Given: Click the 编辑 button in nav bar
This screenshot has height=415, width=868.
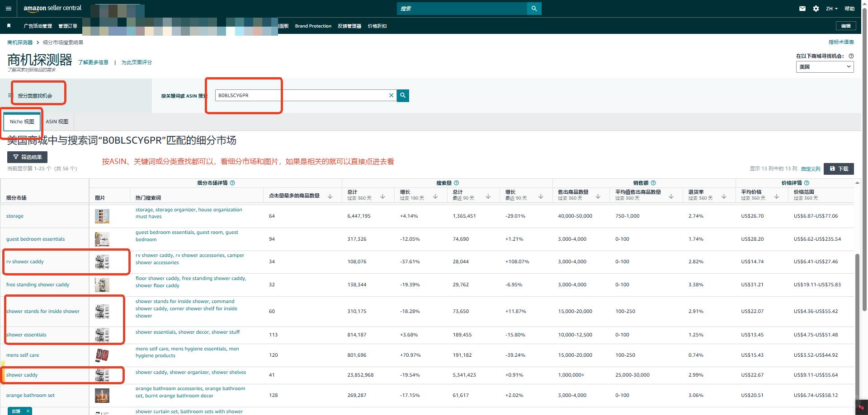Looking at the screenshot, I should (846, 26).
